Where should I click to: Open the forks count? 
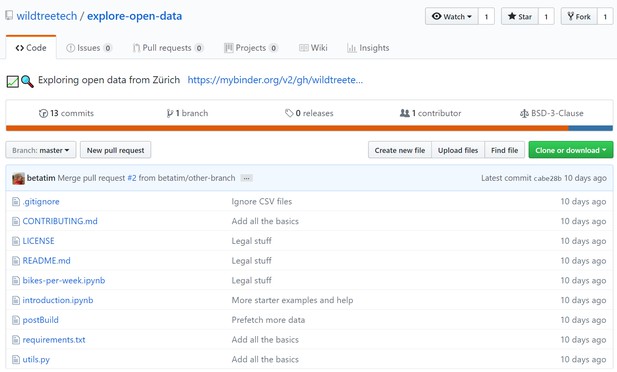pos(605,17)
